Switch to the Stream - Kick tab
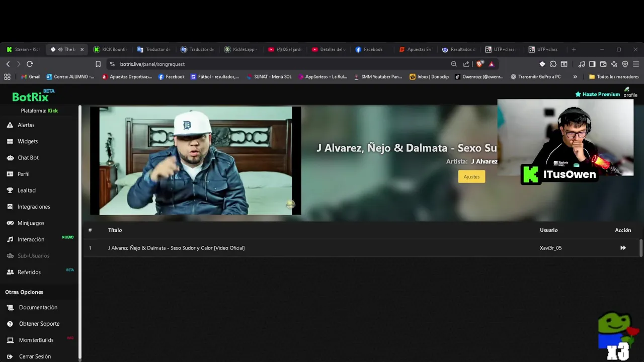644x362 pixels. (23, 49)
